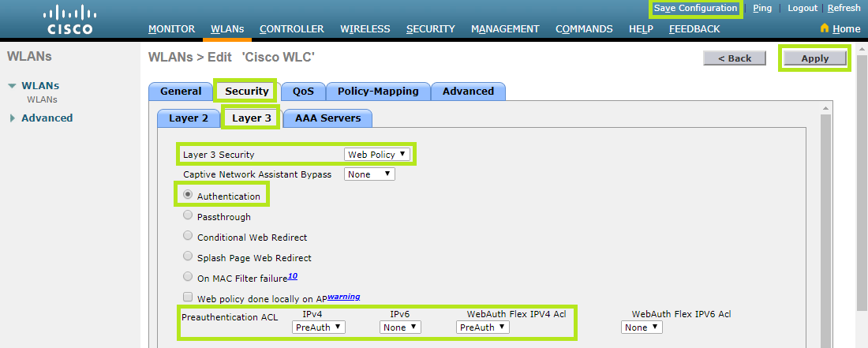Switch to the QoS tab
The image size is (868, 348).
[x=303, y=92]
